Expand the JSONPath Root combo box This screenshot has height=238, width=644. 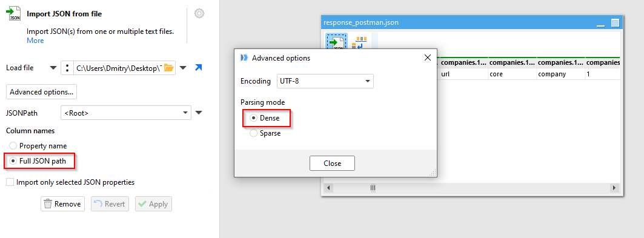tap(125, 113)
